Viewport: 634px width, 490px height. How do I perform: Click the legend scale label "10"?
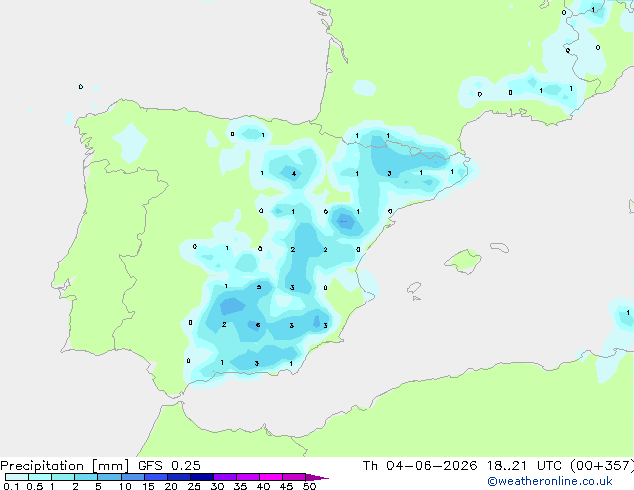coord(125,486)
